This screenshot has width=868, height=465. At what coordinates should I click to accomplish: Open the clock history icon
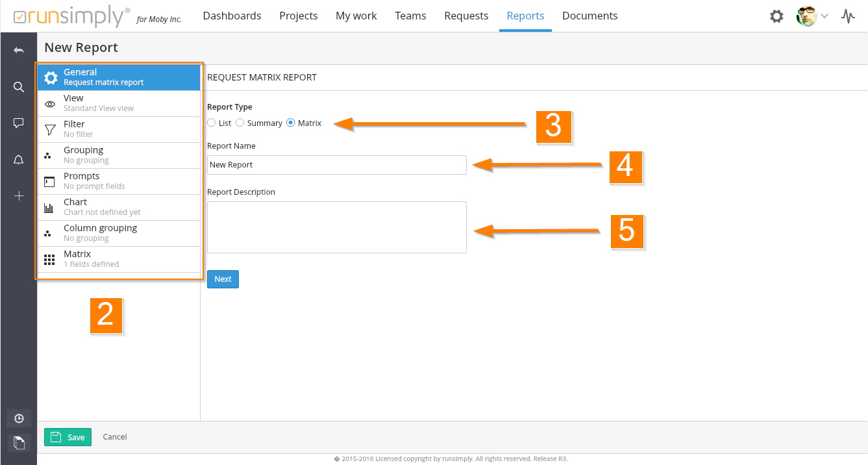tap(19, 418)
